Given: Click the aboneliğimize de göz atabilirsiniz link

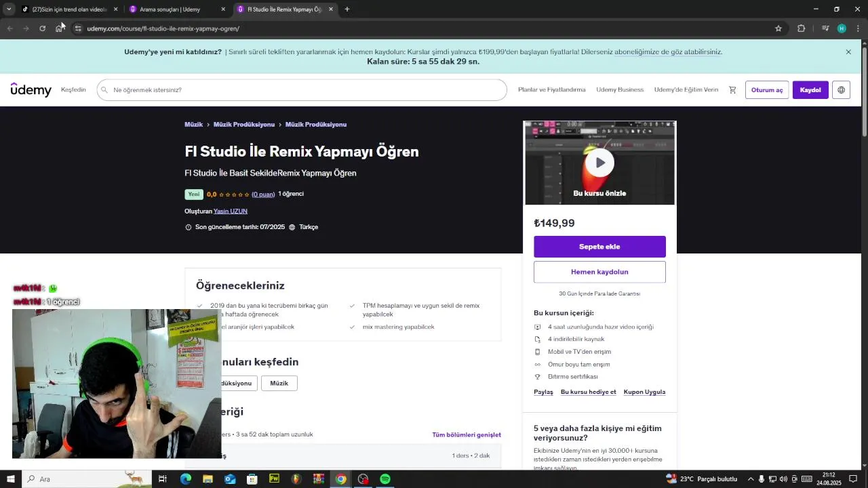Looking at the screenshot, I should [x=668, y=52].
